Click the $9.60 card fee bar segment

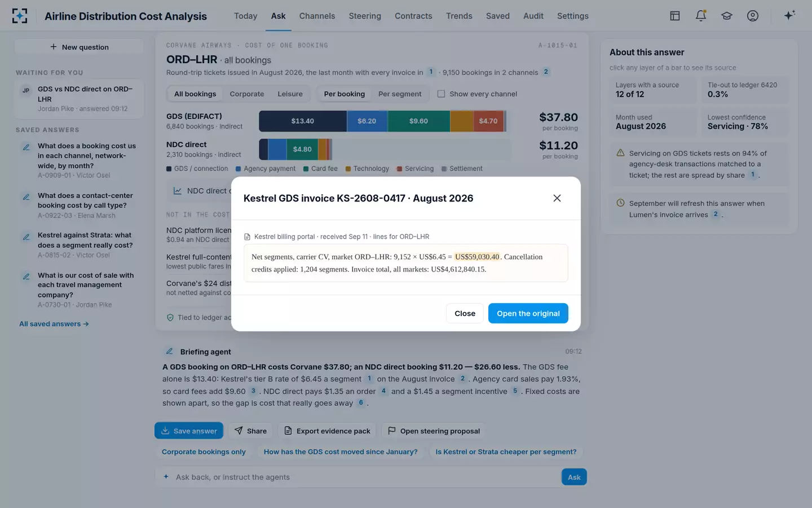[418, 121]
